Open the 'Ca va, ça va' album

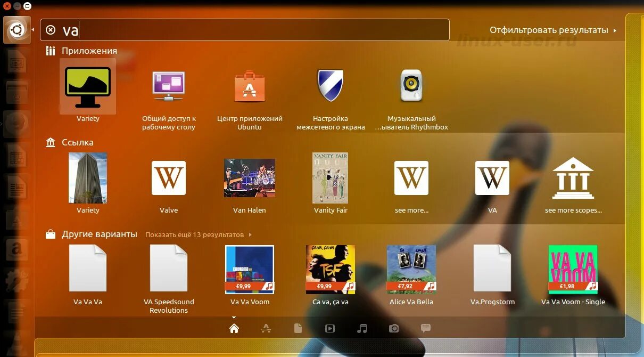pyautogui.click(x=331, y=270)
